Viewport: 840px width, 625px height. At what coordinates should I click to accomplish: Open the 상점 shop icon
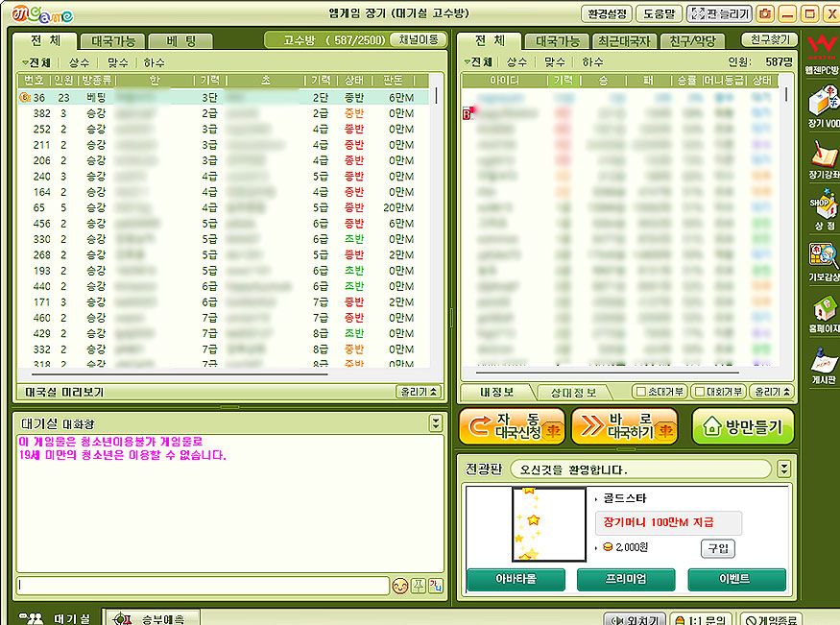coord(823,209)
